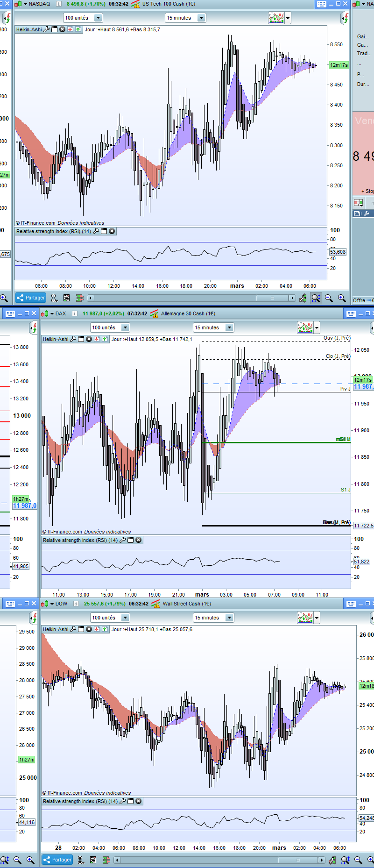Open the drawing objects icon next to Partager in NASDAQ
This screenshot has height=868, width=374.
[54, 298]
